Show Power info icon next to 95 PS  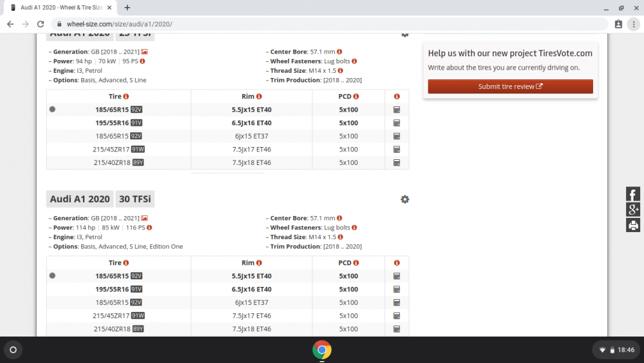point(142,61)
